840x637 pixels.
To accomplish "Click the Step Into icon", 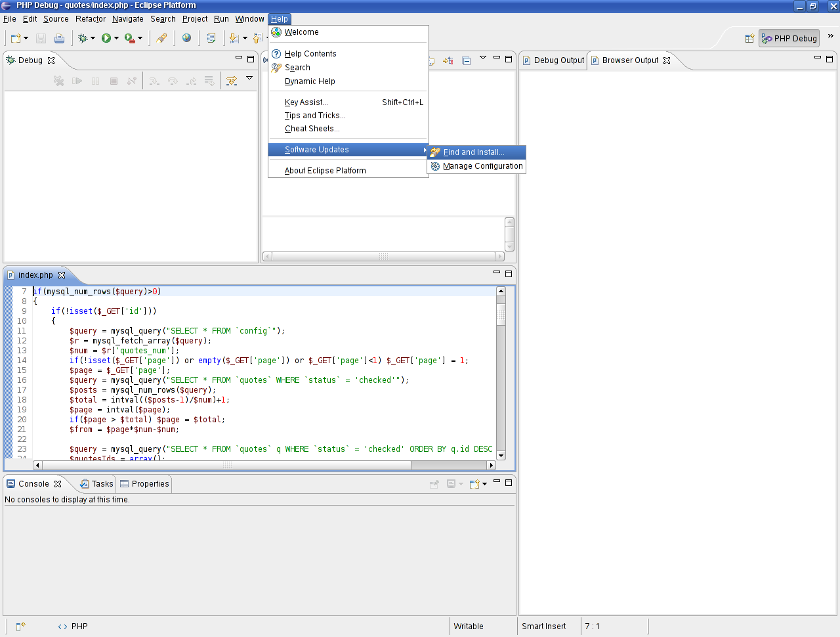I will pos(154,81).
